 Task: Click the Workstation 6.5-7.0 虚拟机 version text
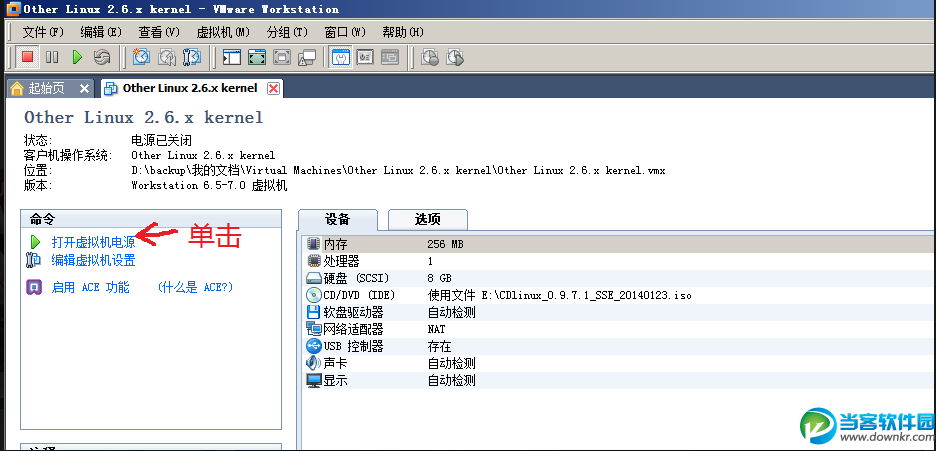click(209, 186)
